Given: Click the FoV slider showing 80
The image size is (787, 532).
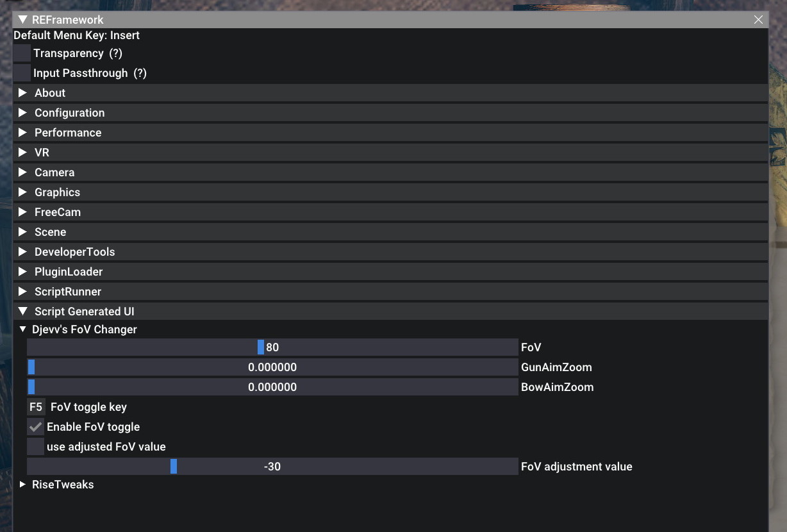Looking at the screenshot, I should [272, 347].
